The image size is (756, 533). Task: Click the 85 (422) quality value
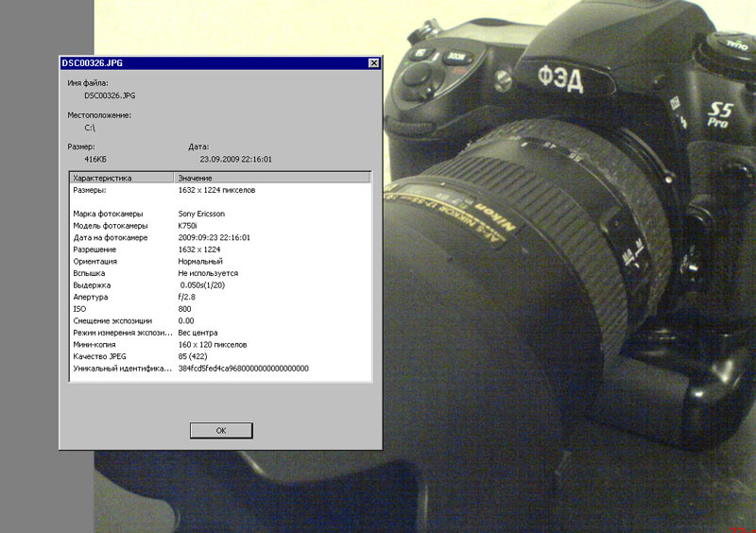193,356
